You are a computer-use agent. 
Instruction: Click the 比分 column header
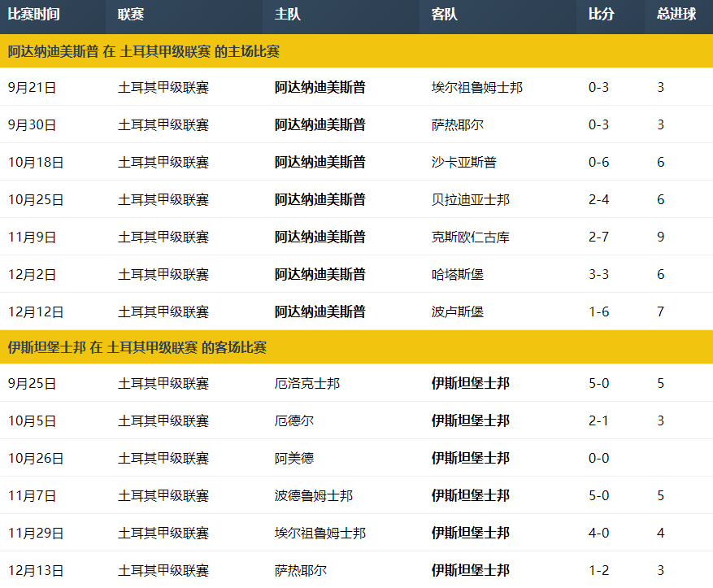[601, 15]
